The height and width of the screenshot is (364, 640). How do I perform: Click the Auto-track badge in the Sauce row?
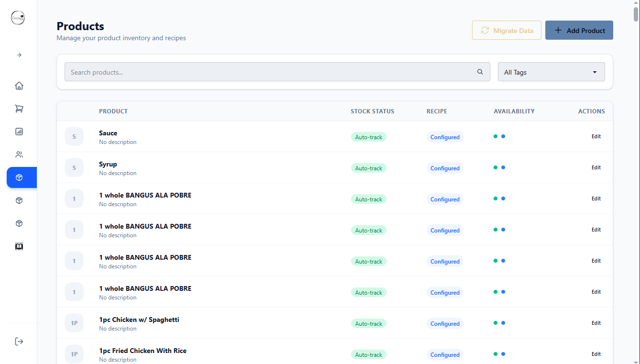click(x=369, y=137)
